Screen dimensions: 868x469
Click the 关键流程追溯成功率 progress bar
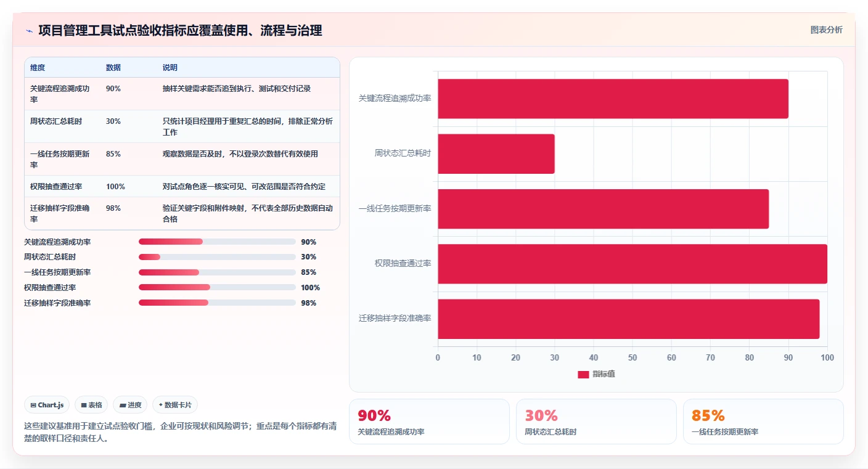pos(217,242)
